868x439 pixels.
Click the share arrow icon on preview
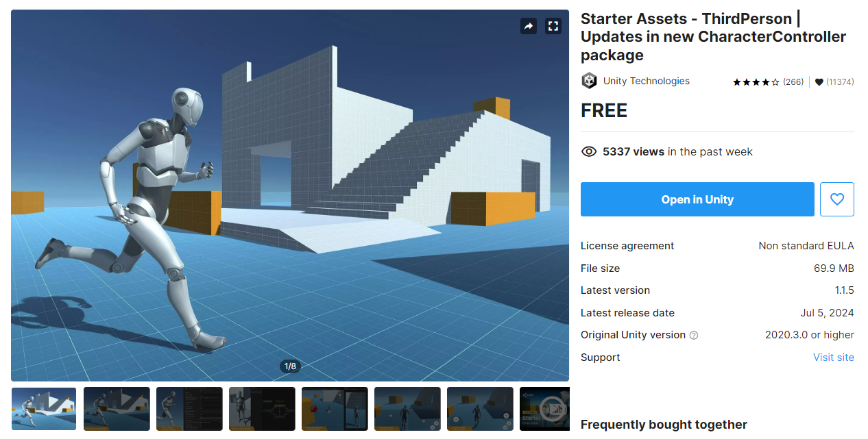[529, 26]
